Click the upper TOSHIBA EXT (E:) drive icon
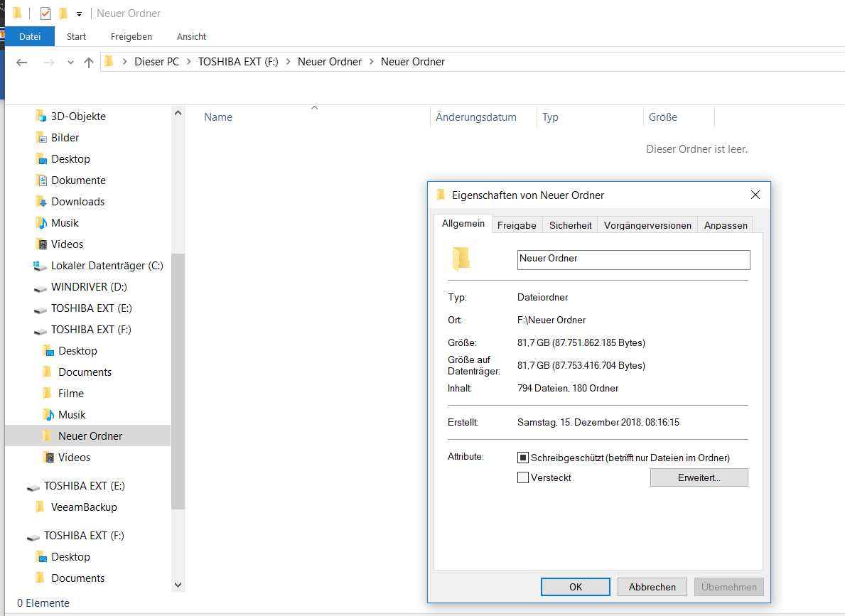Screen dimensions: 845x616 40,310
